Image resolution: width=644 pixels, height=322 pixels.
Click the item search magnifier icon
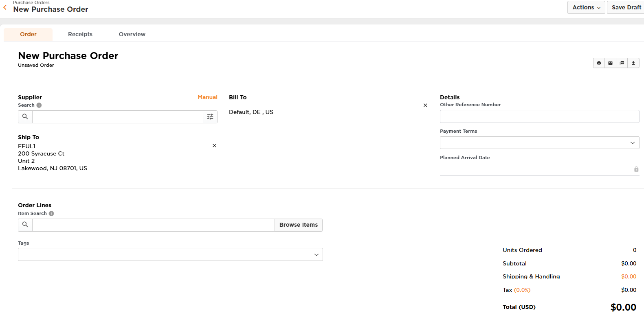coord(25,225)
